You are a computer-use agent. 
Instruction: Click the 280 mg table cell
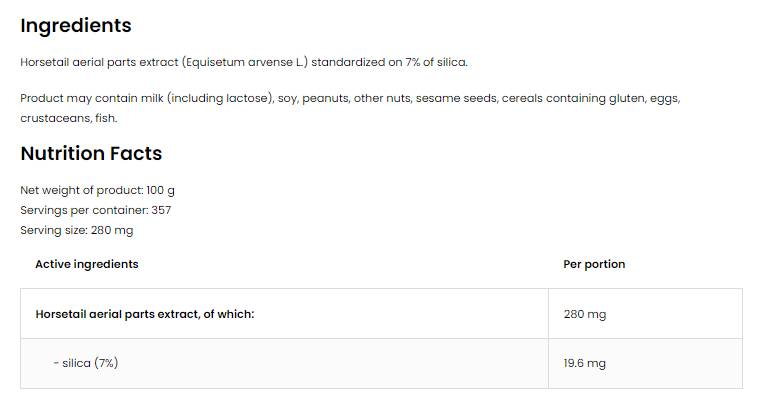585,314
